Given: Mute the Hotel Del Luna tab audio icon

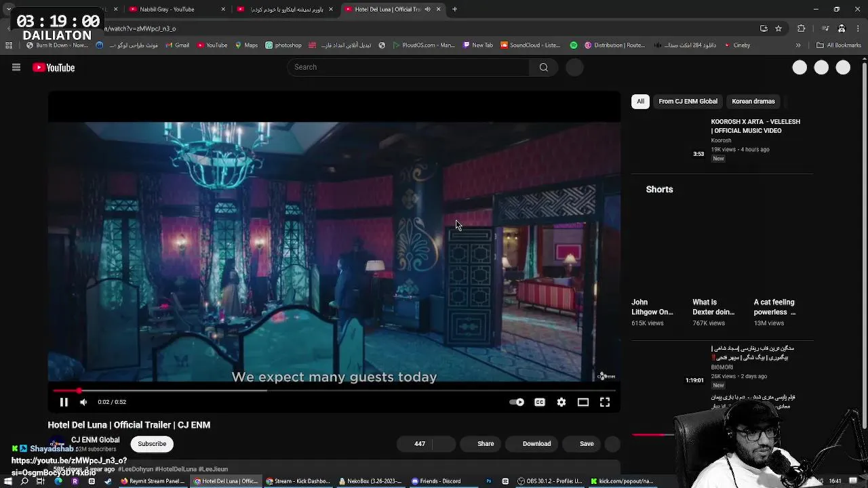Looking at the screenshot, I should pyautogui.click(x=427, y=9).
